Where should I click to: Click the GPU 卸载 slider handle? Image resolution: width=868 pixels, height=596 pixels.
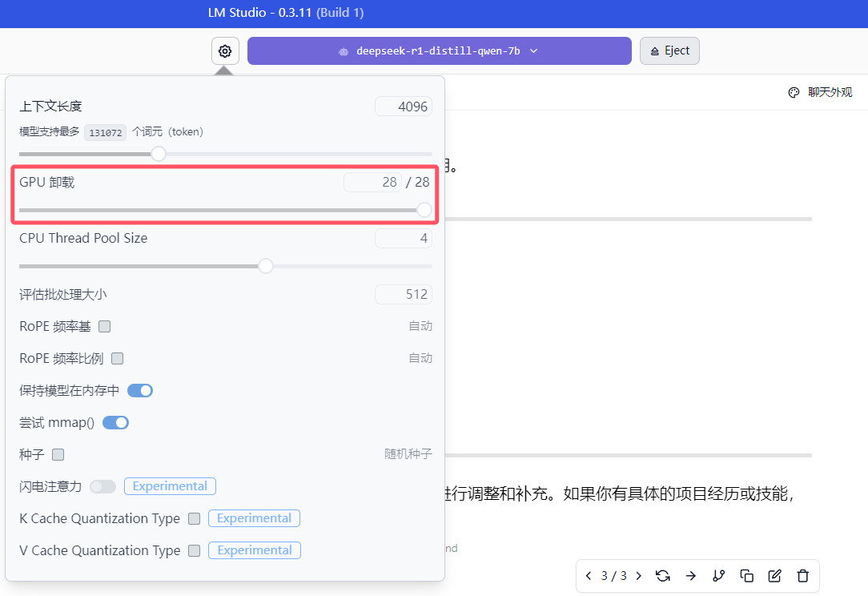[424, 210]
